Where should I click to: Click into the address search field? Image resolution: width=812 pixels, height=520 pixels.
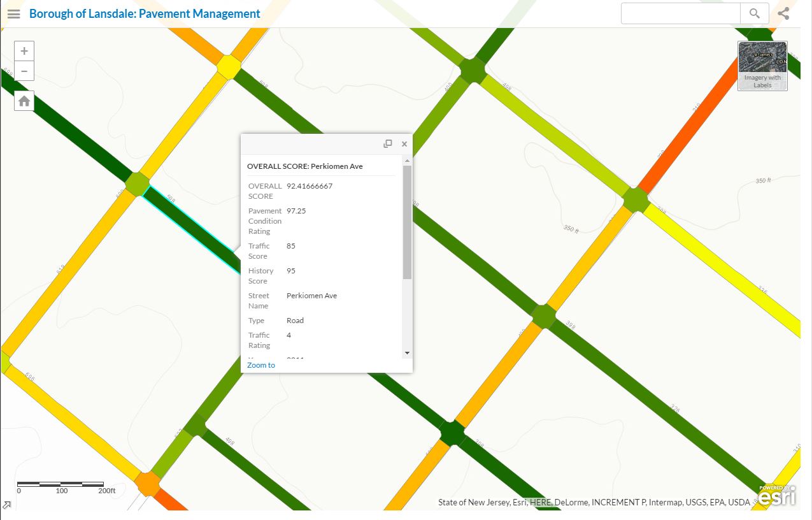(x=680, y=13)
